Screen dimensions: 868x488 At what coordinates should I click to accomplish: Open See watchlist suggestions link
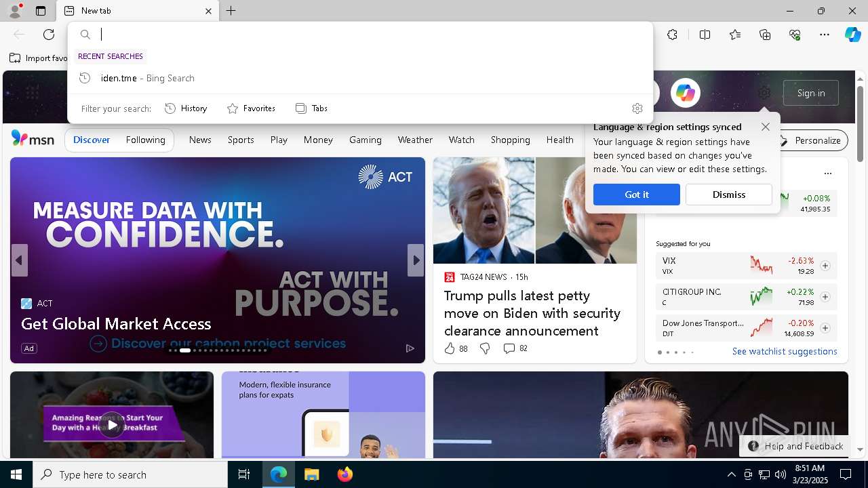pos(785,351)
